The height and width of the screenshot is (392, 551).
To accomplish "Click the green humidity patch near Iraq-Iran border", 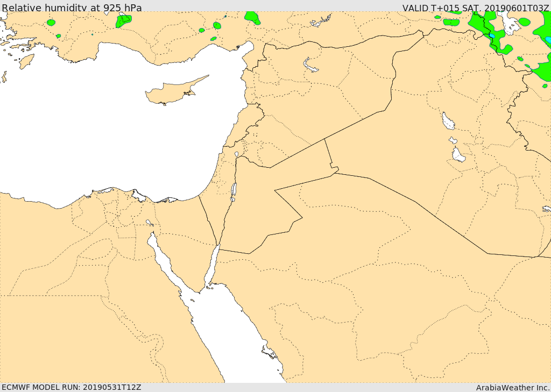I will tap(490, 32).
